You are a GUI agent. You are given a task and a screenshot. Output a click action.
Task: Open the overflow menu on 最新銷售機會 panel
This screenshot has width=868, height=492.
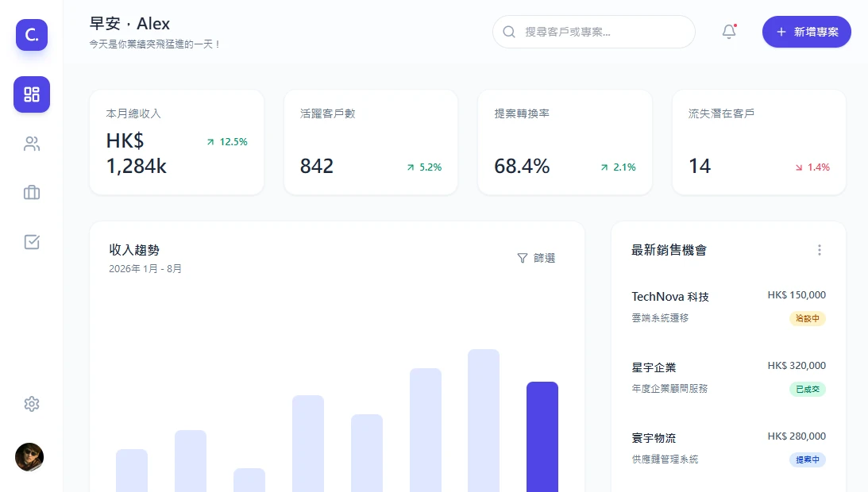click(820, 249)
